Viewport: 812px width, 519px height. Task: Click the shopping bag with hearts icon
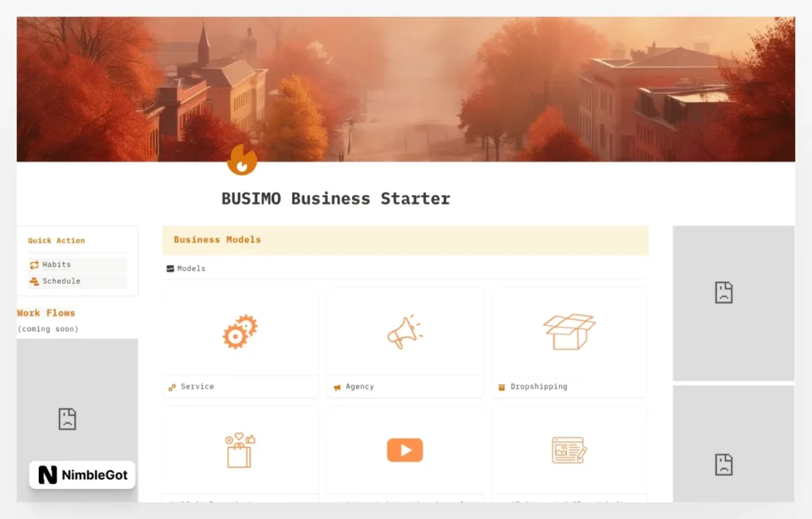pos(239,450)
